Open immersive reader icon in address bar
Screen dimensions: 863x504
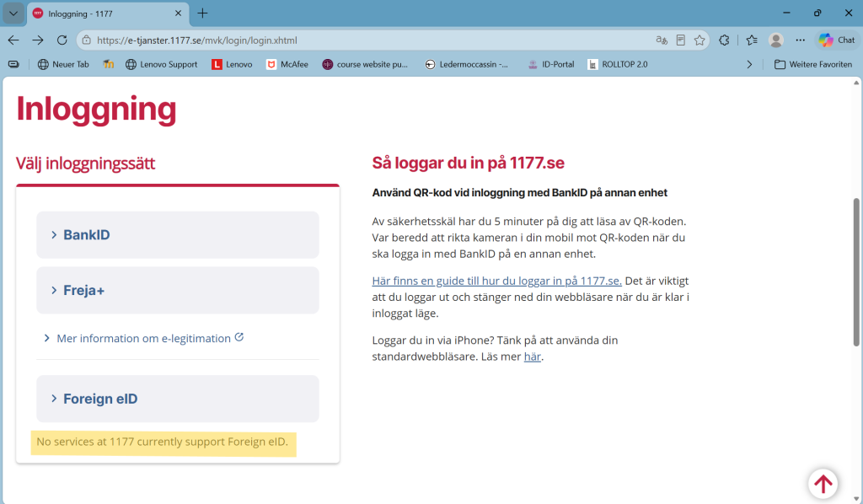point(681,40)
